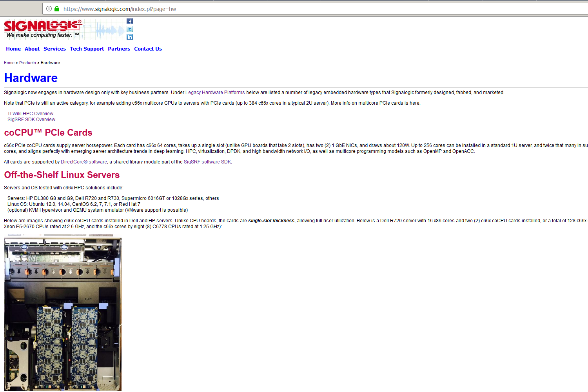Open the TI Wiki HPC Overview link
Viewport: 588px width, 392px height.
(30, 114)
